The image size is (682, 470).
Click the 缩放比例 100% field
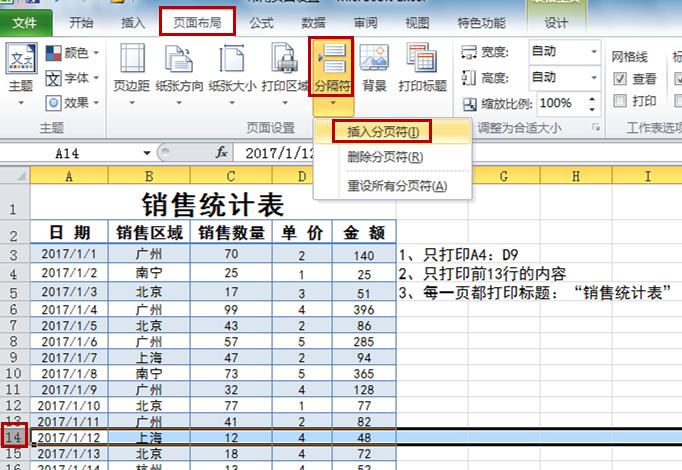point(562,104)
